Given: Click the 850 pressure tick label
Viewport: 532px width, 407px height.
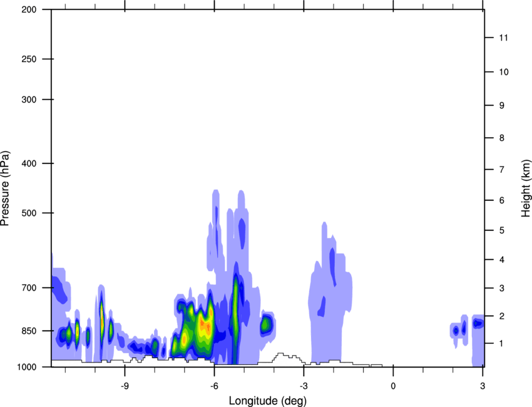Looking at the screenshot, I should (29, 331).
